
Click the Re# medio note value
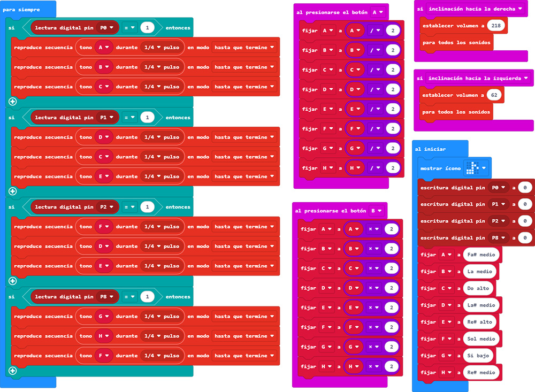pyautogui.click(x=481, y=372)
